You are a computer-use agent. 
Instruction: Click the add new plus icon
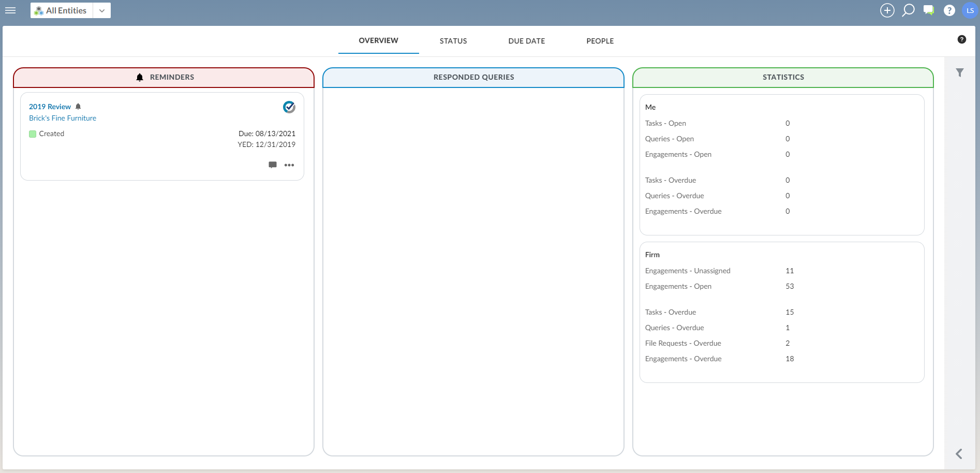[887, 10]
